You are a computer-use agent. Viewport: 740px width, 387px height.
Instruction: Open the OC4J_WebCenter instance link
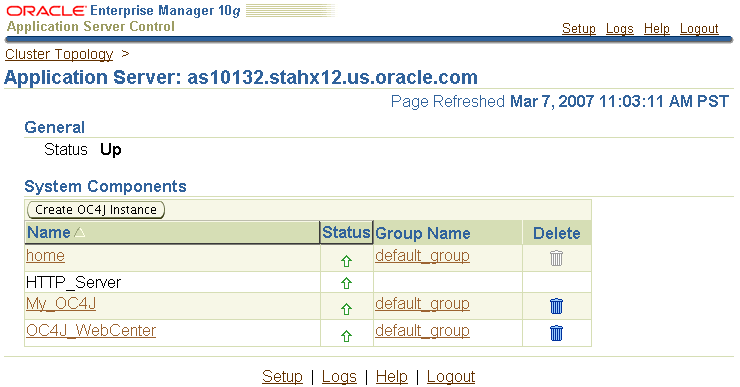91,330
